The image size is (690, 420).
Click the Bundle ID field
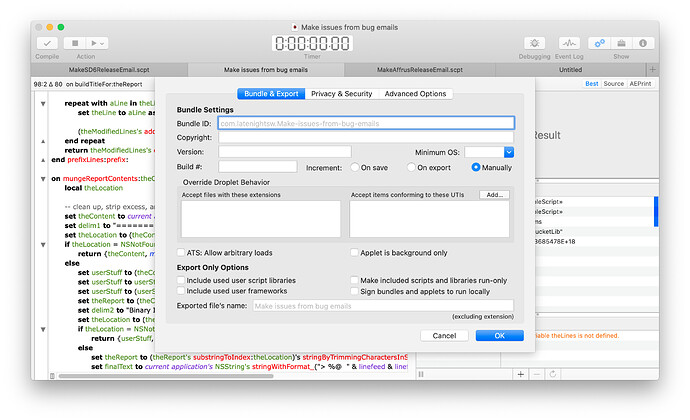click(366, 123)
